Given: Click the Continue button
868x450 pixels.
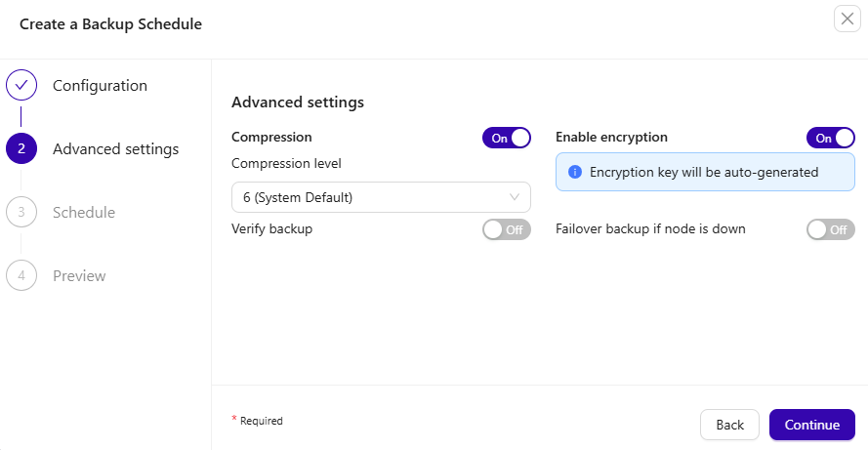Looking at the screenshot, I should pos(811,425).
